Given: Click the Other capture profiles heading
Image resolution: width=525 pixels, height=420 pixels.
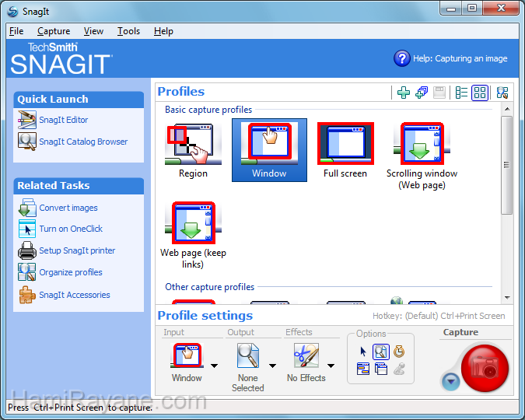Looking at the screenshot, I should pyautogui.click(x=209, y=287).
